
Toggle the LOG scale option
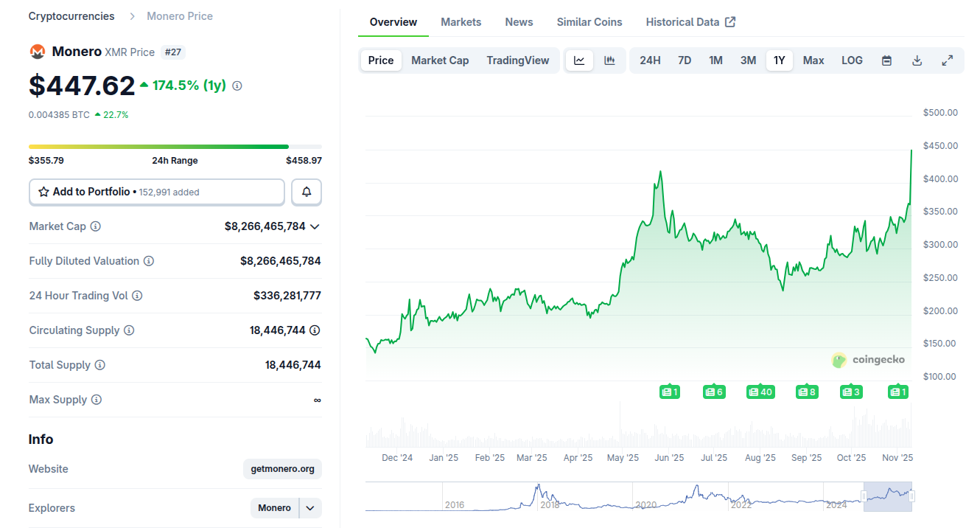(852, 60)
